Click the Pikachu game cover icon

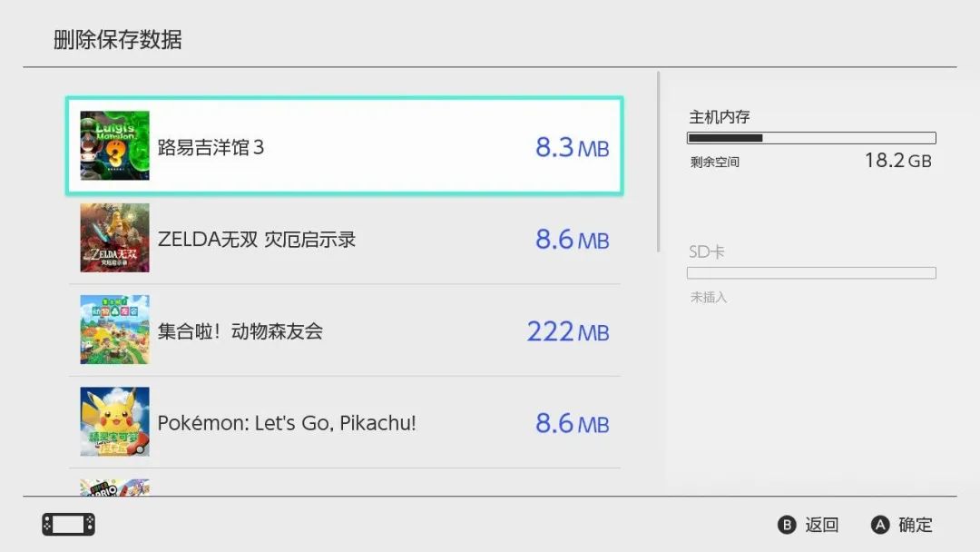click(114, 421)
